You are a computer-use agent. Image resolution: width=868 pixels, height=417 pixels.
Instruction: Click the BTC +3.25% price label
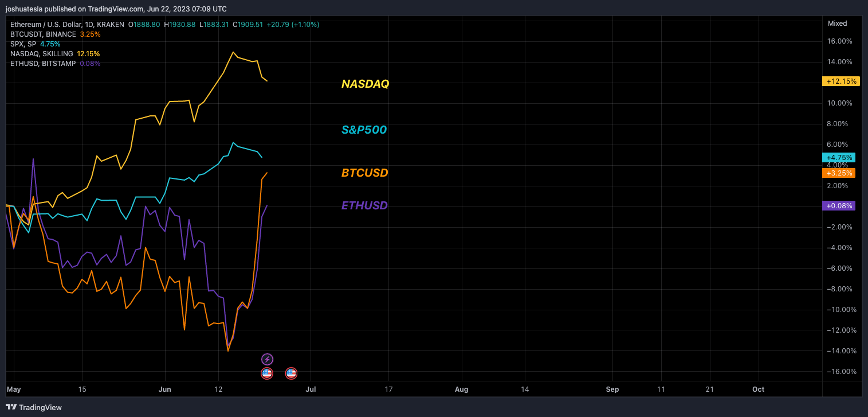[839, 173]
